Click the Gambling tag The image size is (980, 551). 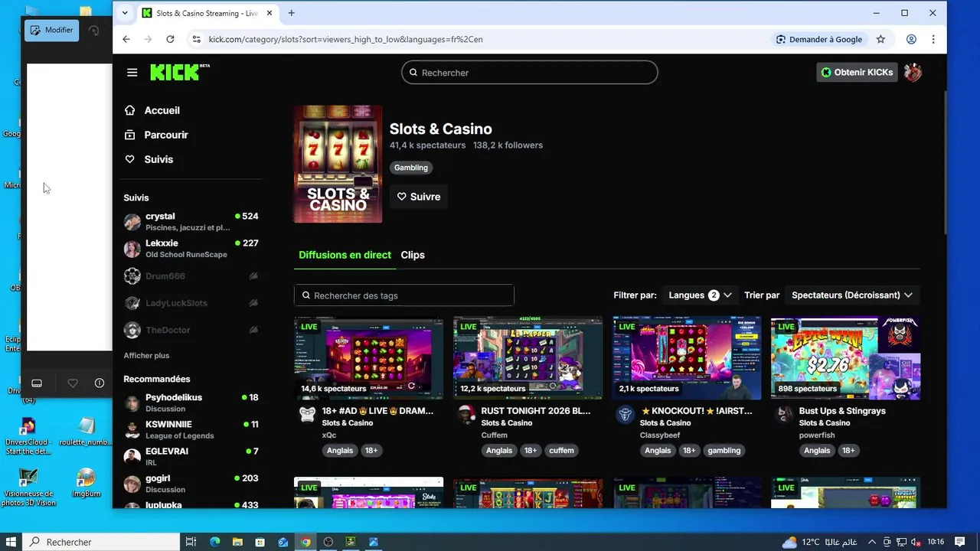click(x=411, y=168)
